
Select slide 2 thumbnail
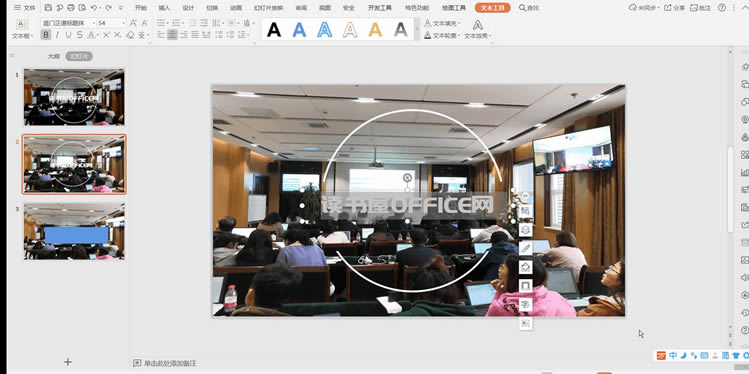coord(74,164)
